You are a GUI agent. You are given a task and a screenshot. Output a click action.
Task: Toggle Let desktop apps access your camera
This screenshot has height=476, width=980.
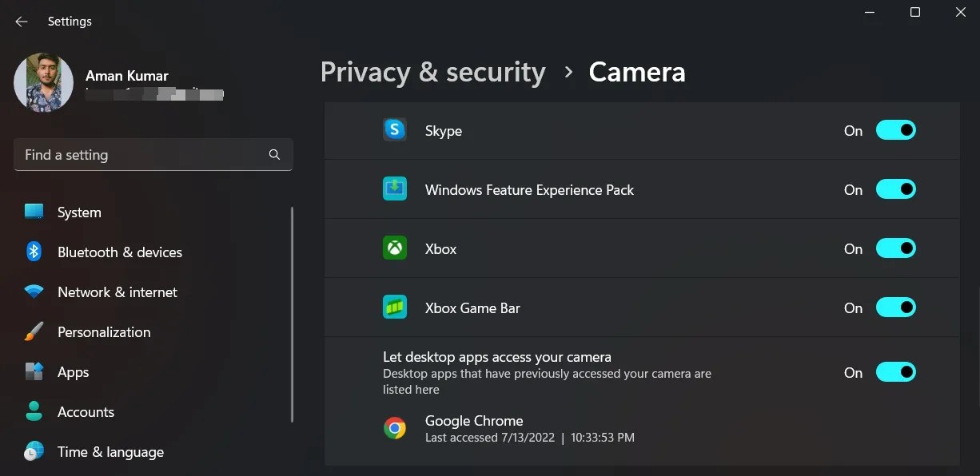(896, 372)
